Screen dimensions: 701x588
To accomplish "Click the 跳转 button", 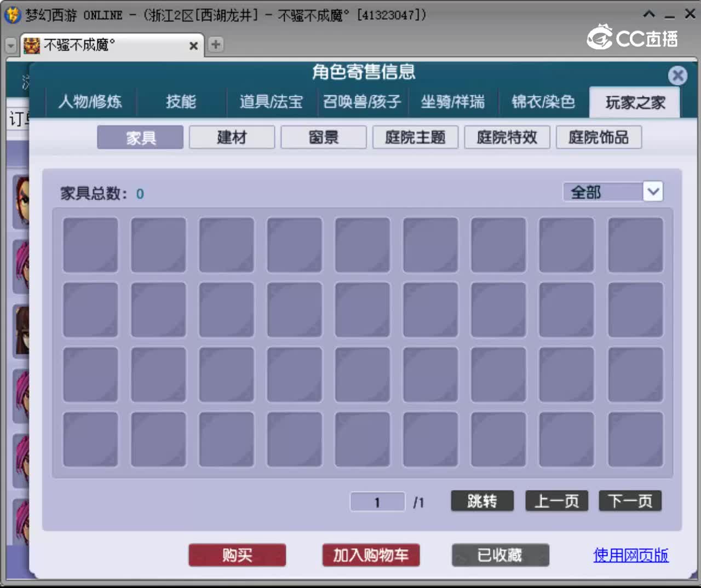I will (482, 501).
